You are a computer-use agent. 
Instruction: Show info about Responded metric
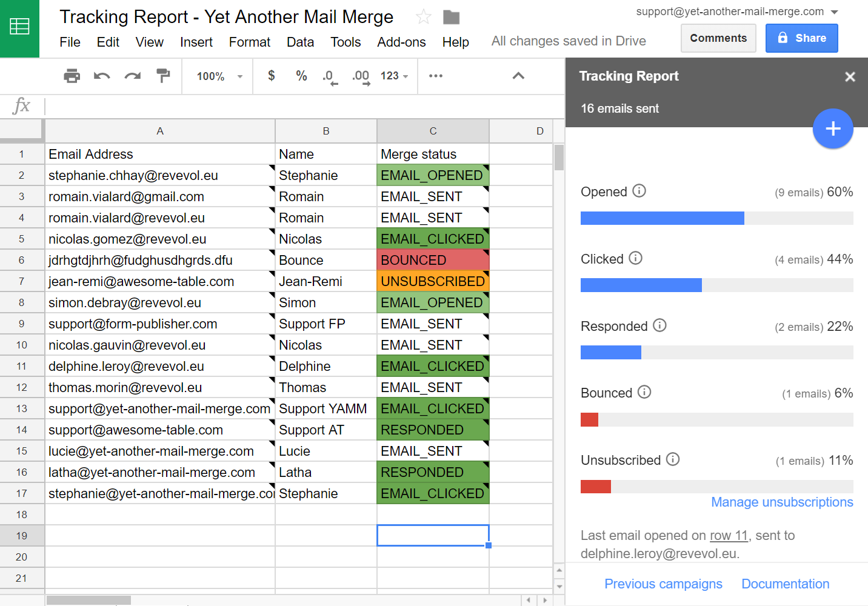click(x=659, y=325)
